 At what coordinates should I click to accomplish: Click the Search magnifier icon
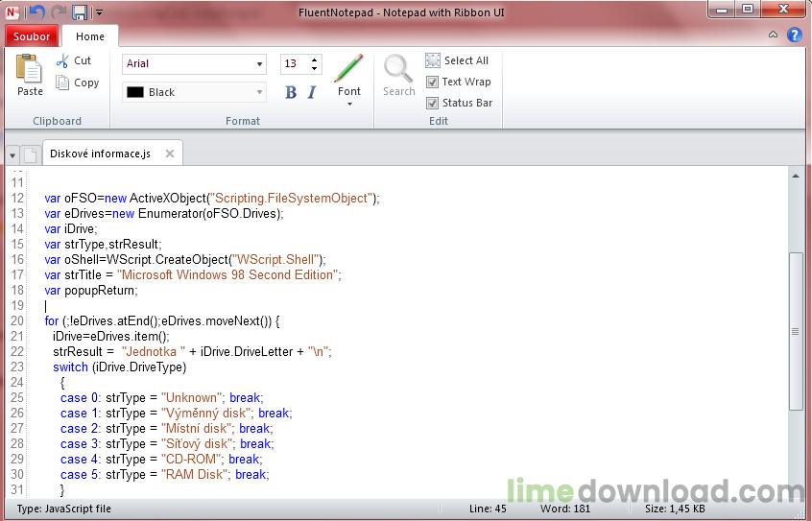[x=398, y=68]
